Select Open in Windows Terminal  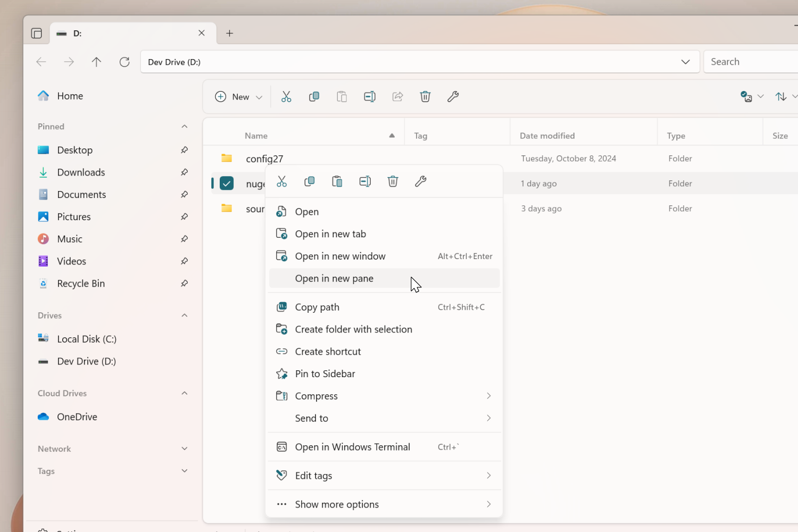(384, 447)
